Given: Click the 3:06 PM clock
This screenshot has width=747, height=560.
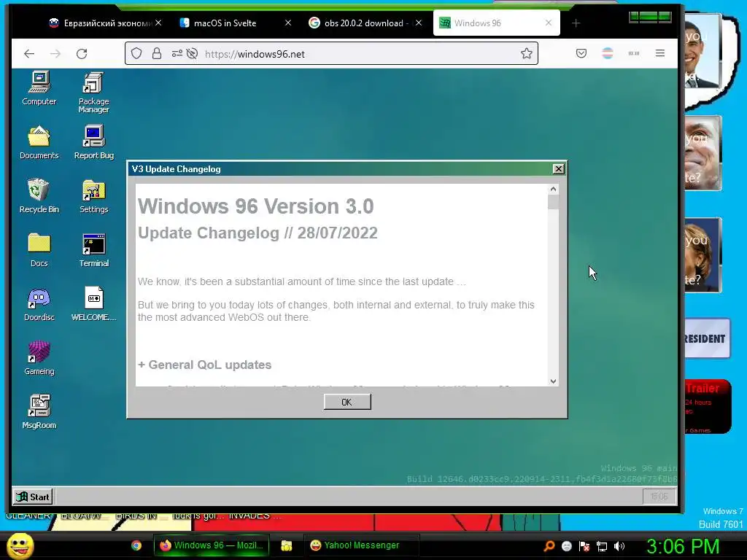Looking at the screenshot, I should coord(683,546).
